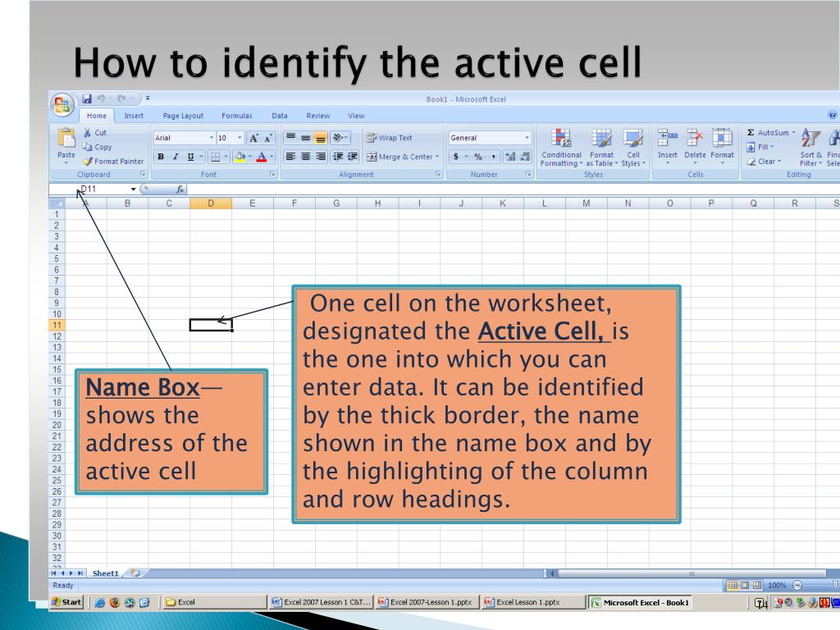
Task: Apply Percent Style to the cell
Action: pyautogui.click(x=478, y=157)
